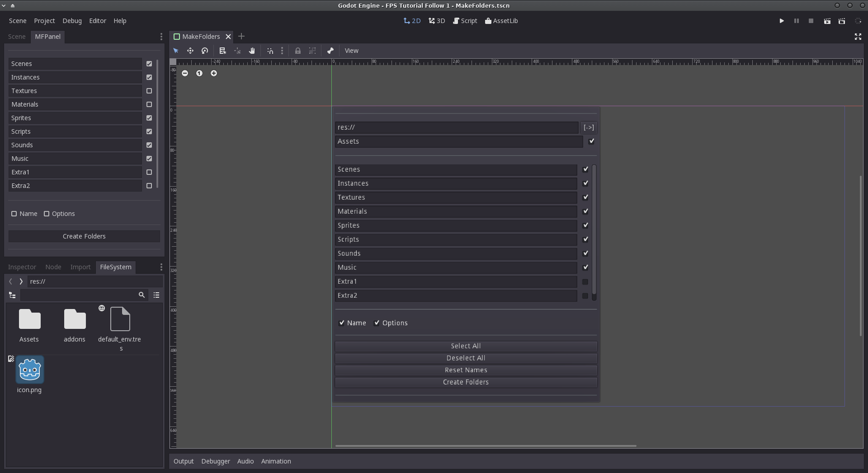Screen dimensions: 868x473
Task: Uncheck Sprites checkbox in canvas panel
Action: 585,225
